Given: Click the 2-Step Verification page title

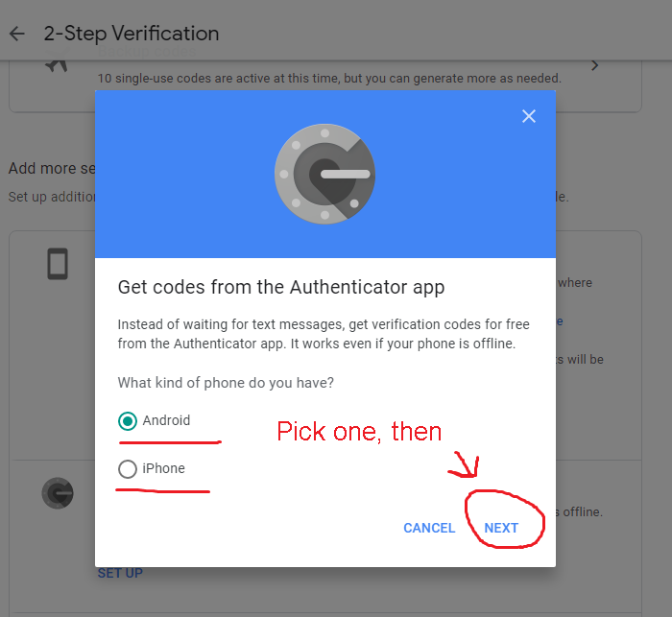Looking at the screenshot, I should [132, 34].
